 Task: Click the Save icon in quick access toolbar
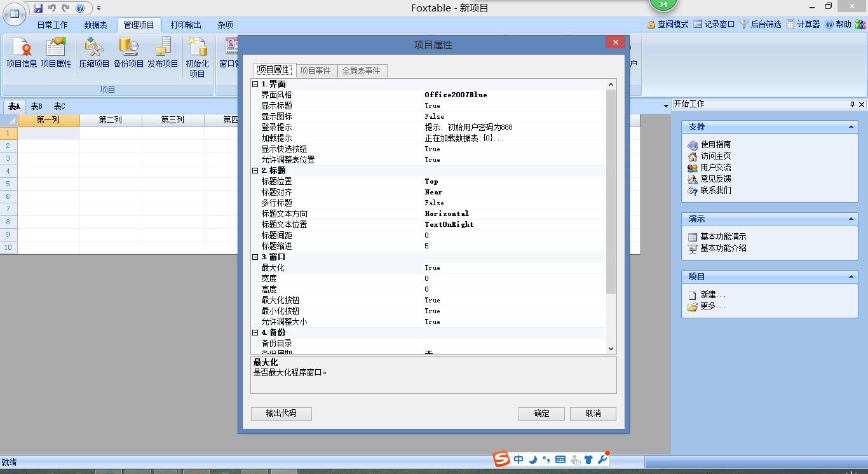[x=38, y=8]
